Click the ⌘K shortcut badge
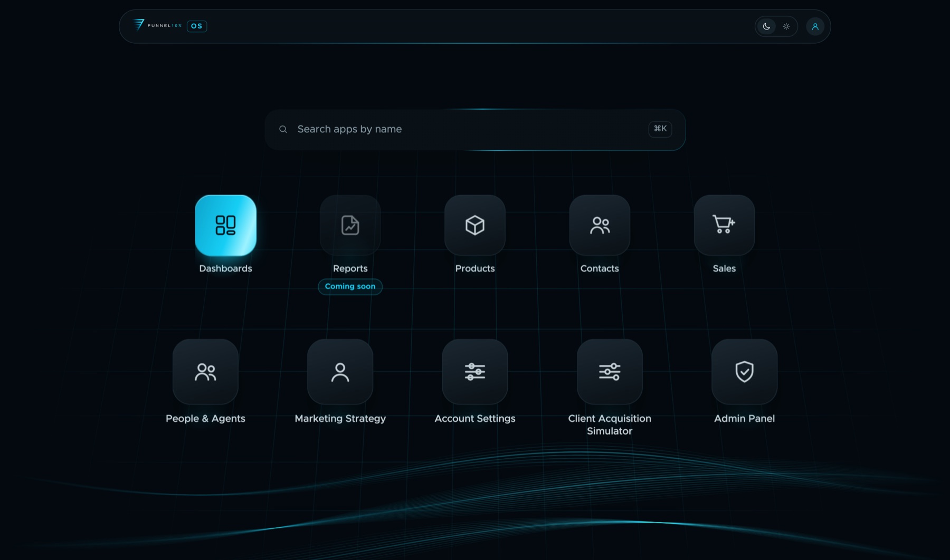Screen dimensions: 950x560 coord(660,129)
